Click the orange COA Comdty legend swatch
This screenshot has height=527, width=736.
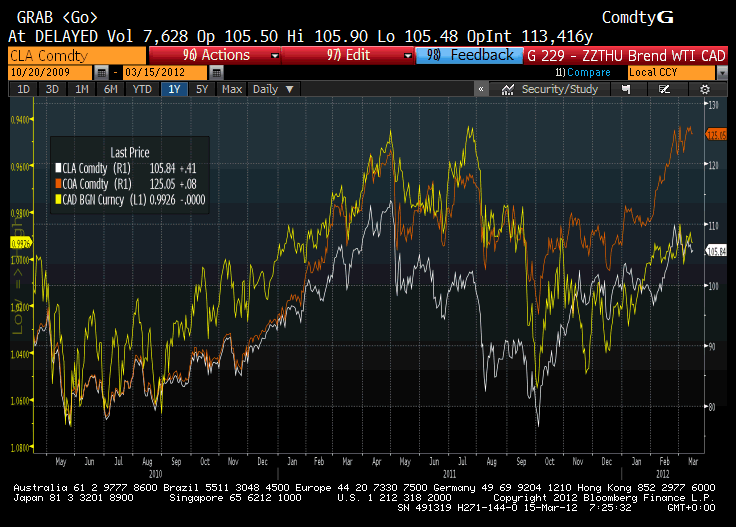point(58,184)
